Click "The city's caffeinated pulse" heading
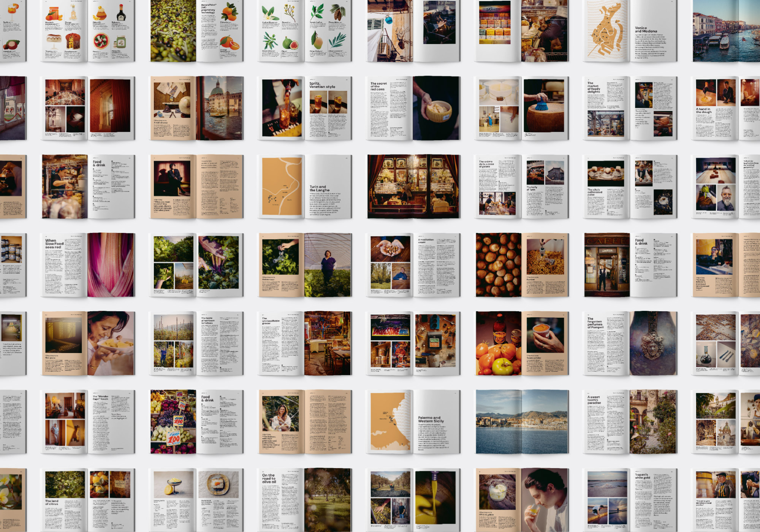The image size is (760, 532). (595, 192)
